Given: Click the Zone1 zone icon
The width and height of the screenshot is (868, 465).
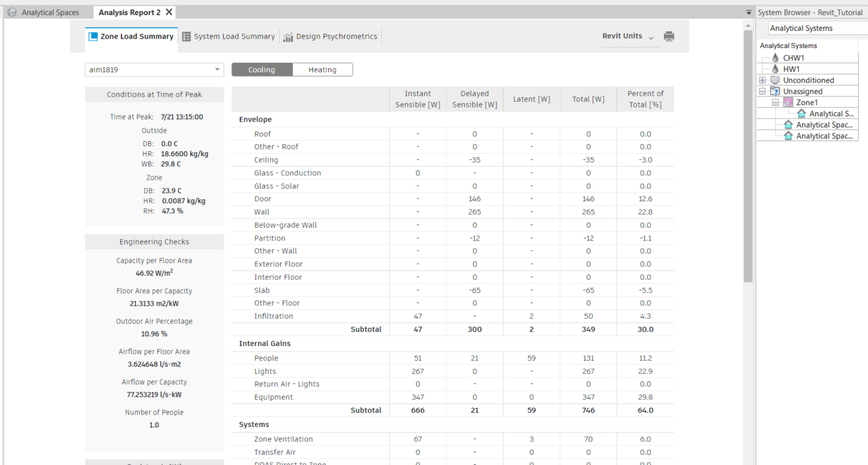Looking at the screenshot, I should click(788, 102).
